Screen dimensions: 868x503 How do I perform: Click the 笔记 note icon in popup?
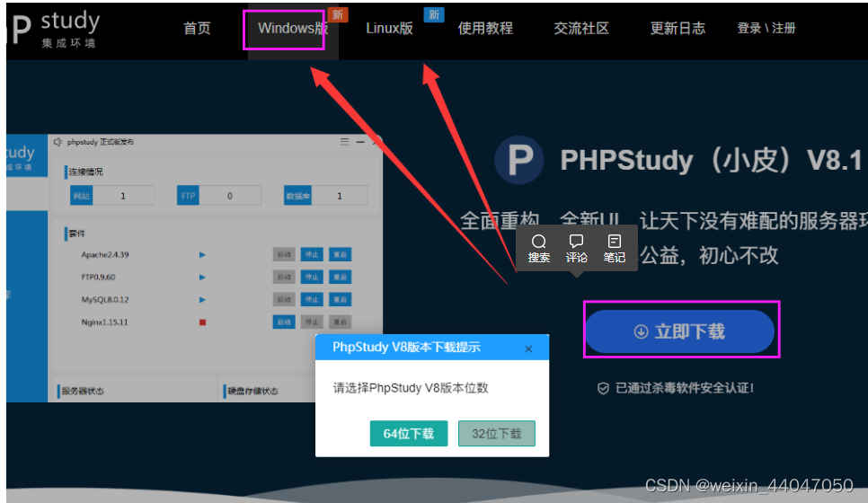coord(614,249)
